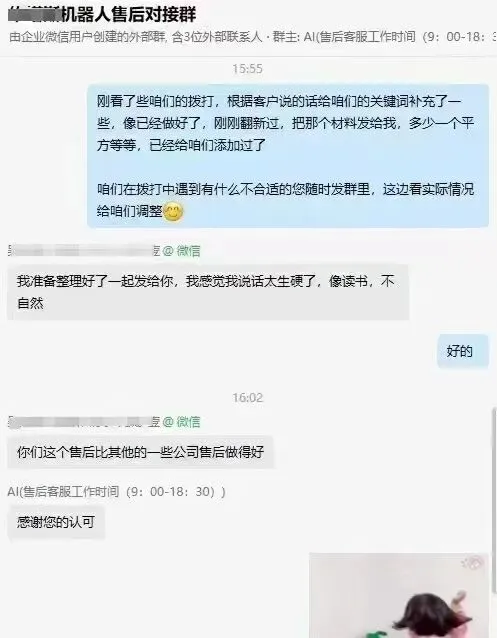
Task: Click the blurred group name prefix in title
Action: pyautogui.click(x=35, y=14)
